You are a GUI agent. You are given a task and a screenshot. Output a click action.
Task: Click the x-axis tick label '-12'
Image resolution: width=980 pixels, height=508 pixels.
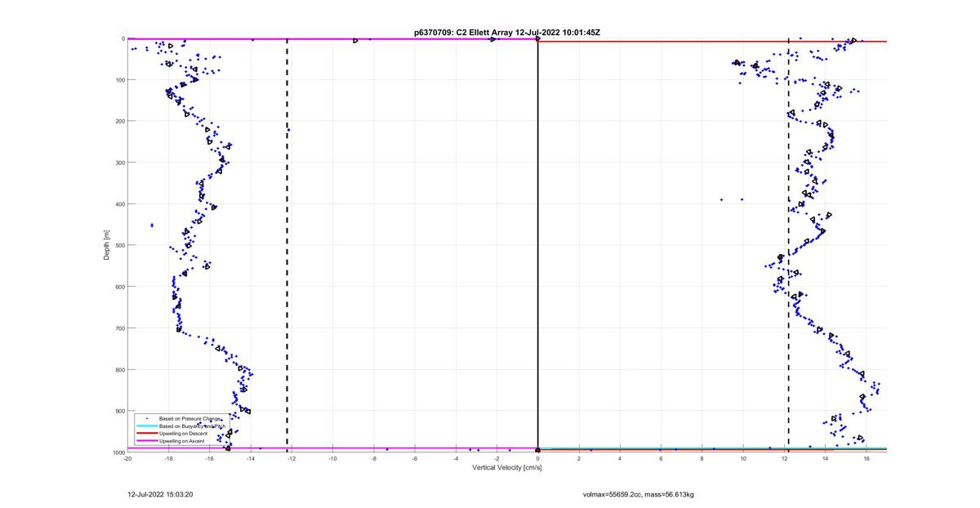tap(292, 459)
